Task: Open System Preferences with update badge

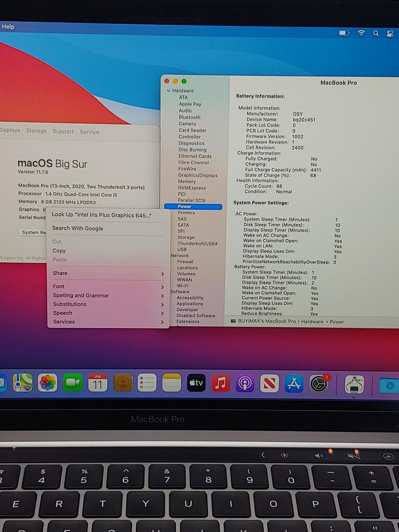Action: click(319, 384)
